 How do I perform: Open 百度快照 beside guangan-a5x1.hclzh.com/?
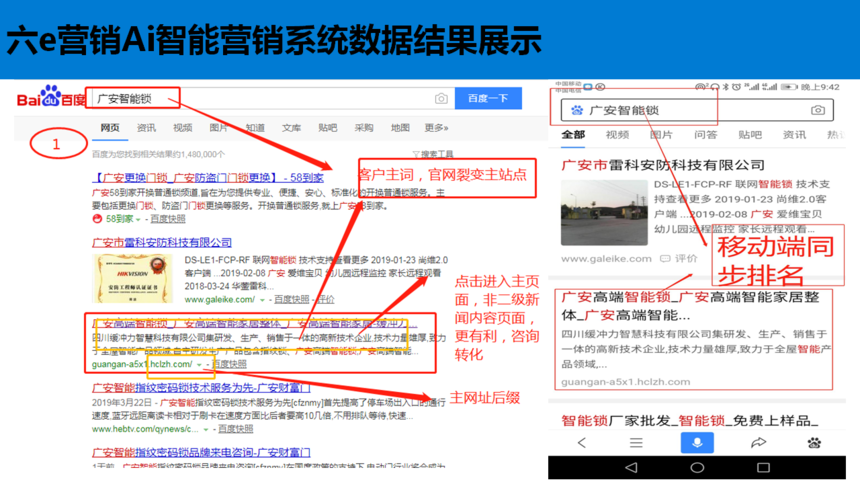pos(229,364)
